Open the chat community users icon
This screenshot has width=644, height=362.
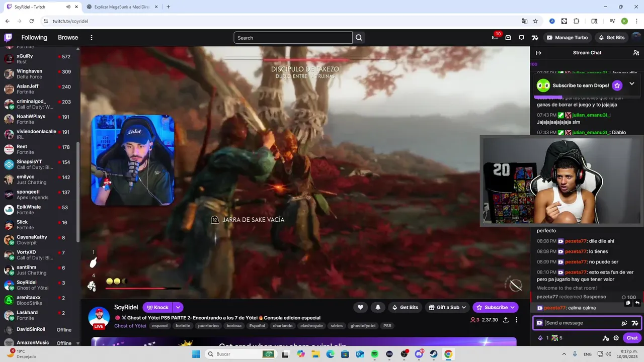[x=636, y=53]
